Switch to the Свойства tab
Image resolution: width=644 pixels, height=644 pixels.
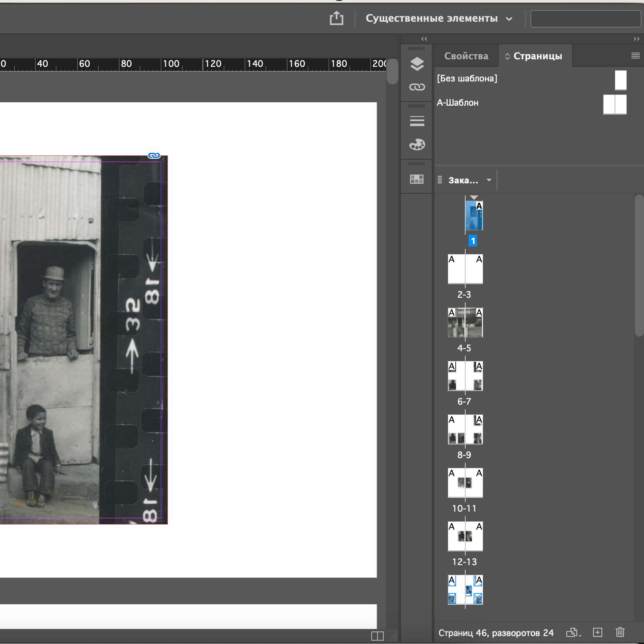click(466, 56)
